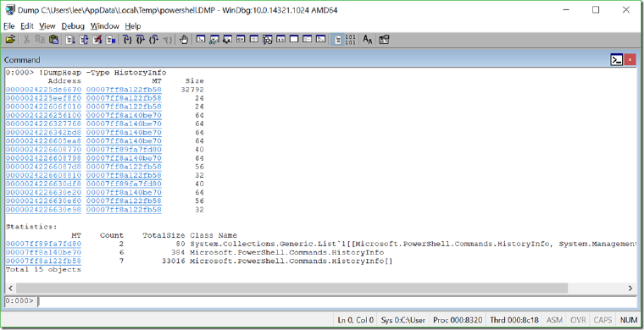The width and height of the screenshot is (644, 330).
Task: Click the Command pane window-type icon button
Action: point(617,60)
